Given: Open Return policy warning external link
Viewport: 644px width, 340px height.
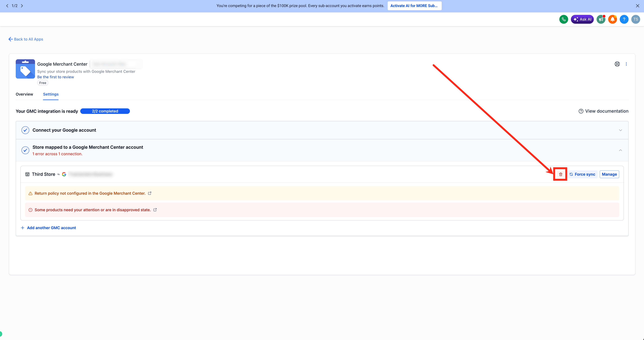Looking at the screenshot, I should pos(149,193).
